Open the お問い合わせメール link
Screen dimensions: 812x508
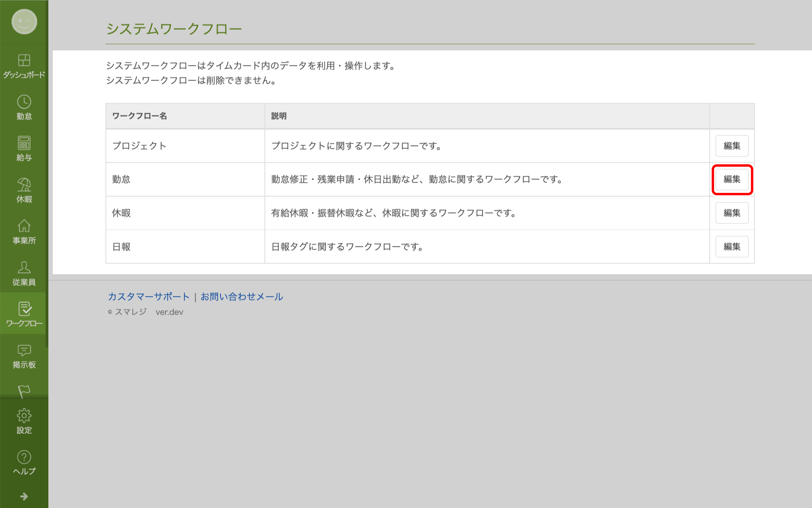(241, 296)
